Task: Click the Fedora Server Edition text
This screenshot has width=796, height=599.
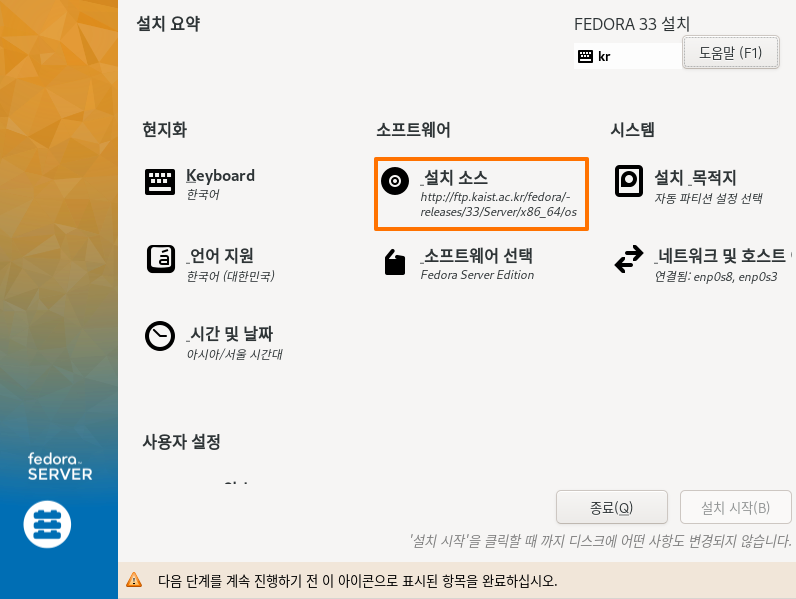Action: (x=477, y=275)
